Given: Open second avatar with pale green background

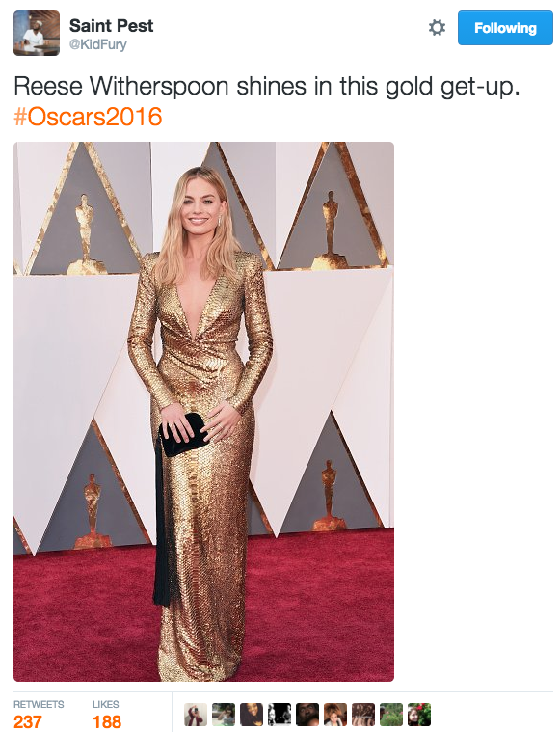Looking at the screenshot, I should click(224, 715).
